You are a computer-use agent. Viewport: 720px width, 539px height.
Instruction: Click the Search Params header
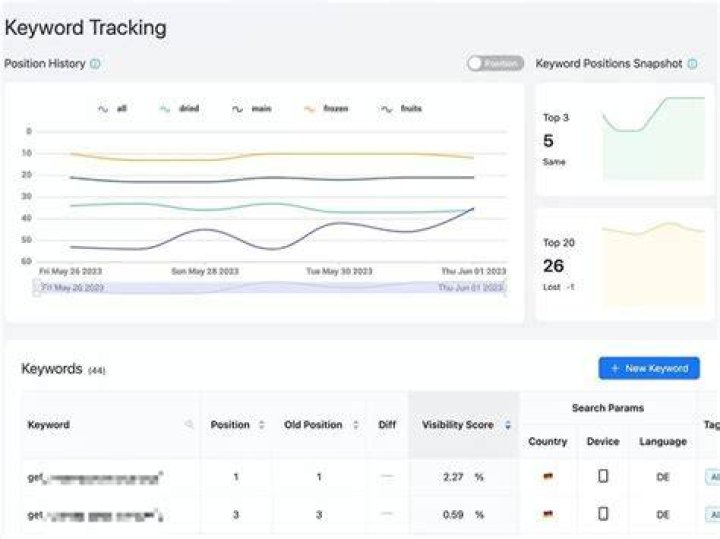(x=608, y=408)
